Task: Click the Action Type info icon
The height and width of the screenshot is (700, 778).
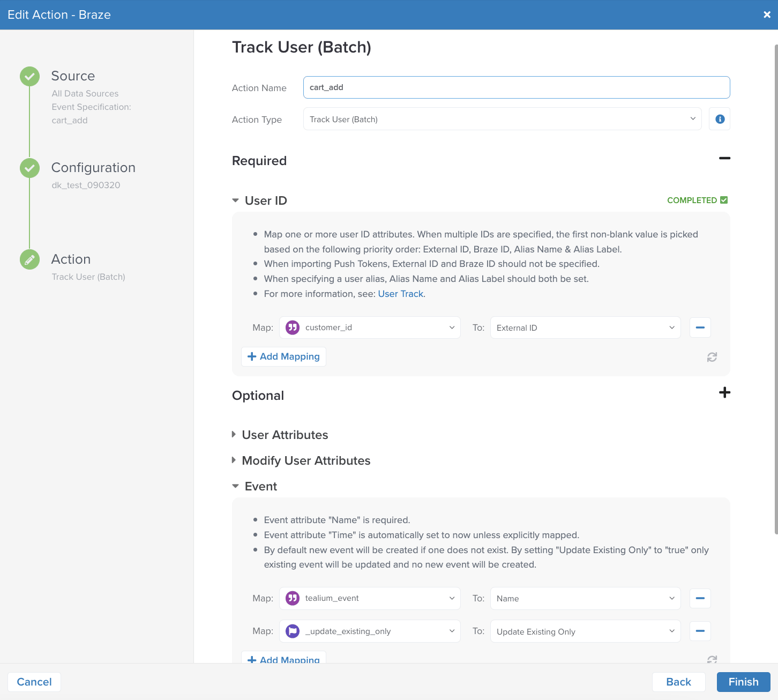Action: click(720, 119)
